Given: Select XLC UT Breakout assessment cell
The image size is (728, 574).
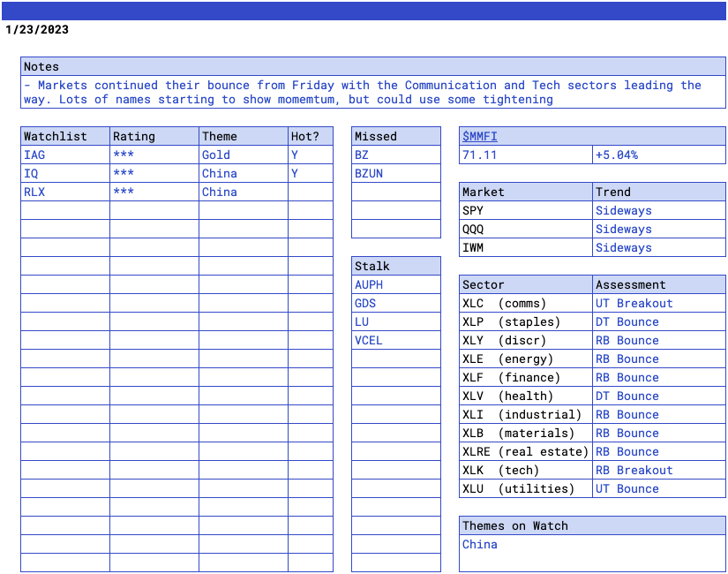Looking at the screenshot, I should point(659,303).
